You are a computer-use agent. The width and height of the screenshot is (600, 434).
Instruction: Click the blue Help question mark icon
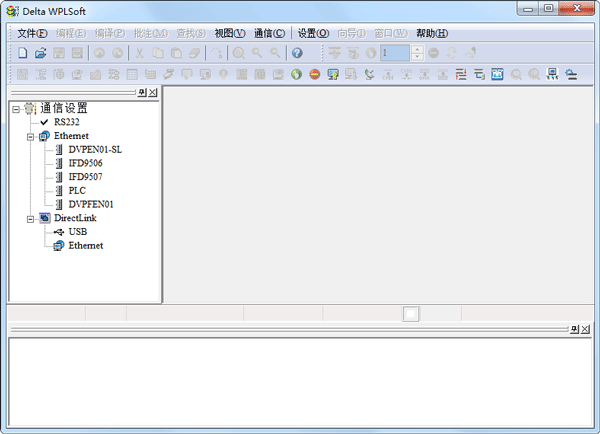click(297, 53)
